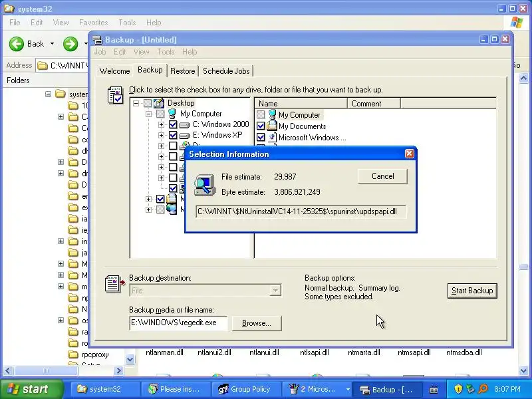This screenshot has height=399, width=532.
Task: Click the My Computer icon in backup tree
Action: coord(172,114)
